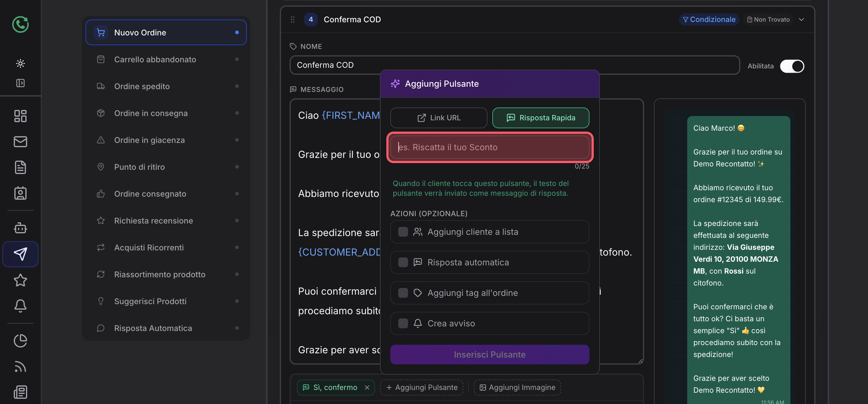Screen dimensions: 868x404
Task: Select the Risposta Rapida button type
Action: tap(541, 118)
